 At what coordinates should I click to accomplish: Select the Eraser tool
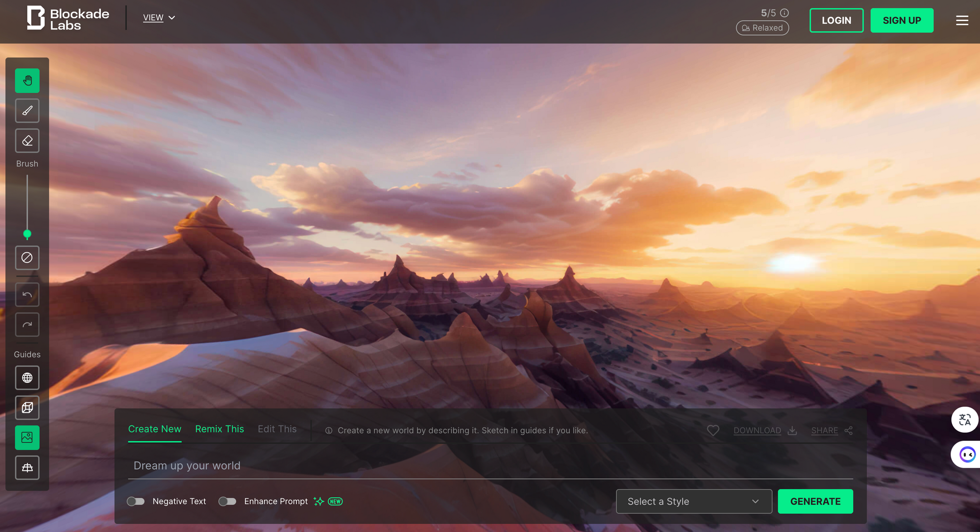(x=27, y=140)
